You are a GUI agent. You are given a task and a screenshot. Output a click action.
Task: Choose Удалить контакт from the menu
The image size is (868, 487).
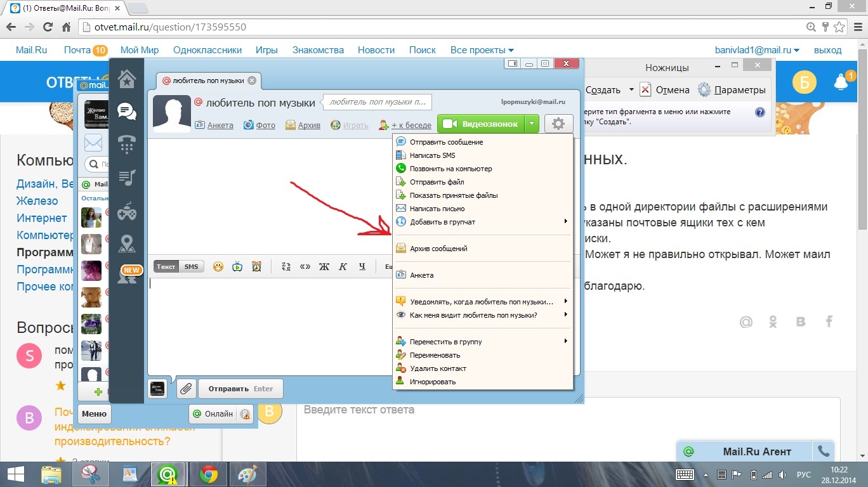click(483, 368)
